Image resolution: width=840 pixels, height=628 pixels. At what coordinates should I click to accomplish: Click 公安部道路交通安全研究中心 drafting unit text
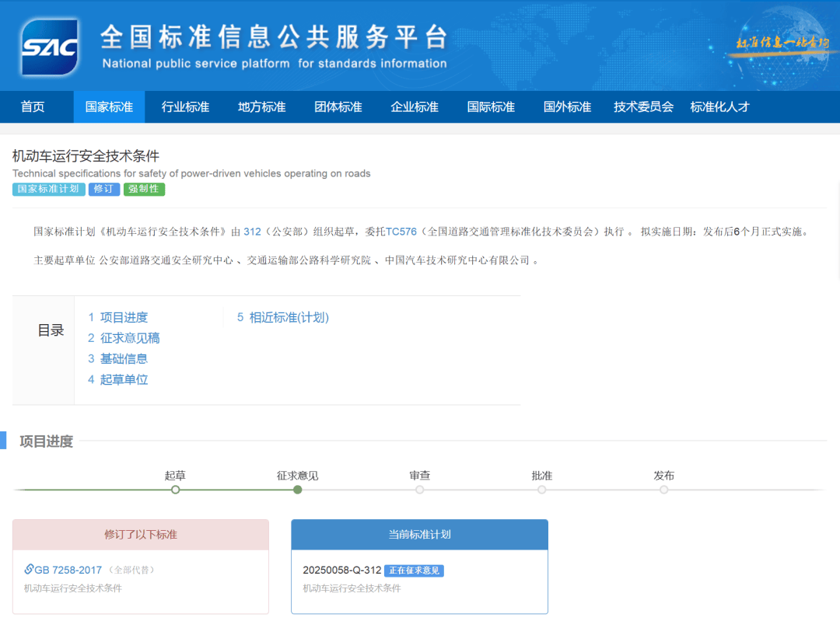coord(166,260)
